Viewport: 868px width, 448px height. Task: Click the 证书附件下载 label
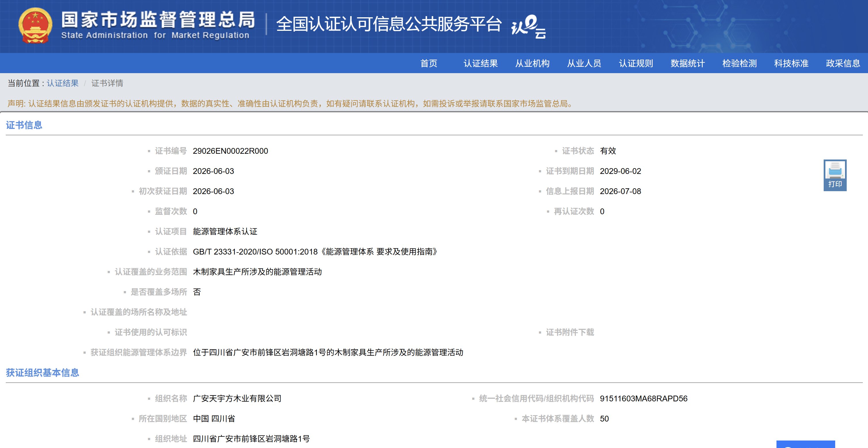(570, 332)
